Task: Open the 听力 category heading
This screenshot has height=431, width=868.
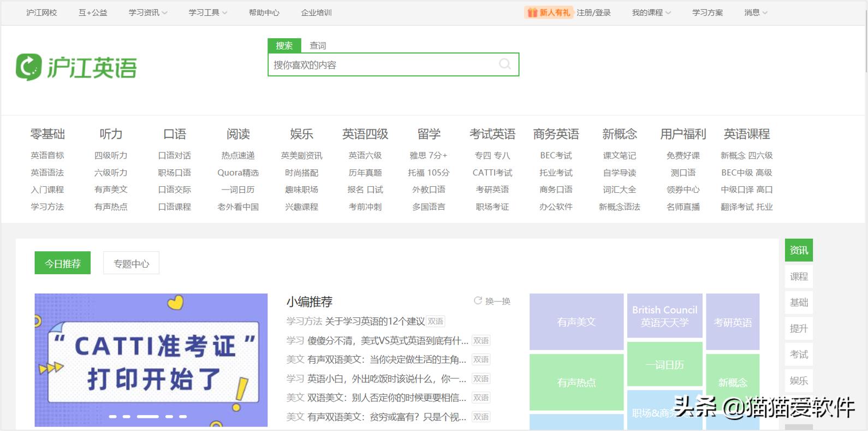Action: tap(111, 134)
